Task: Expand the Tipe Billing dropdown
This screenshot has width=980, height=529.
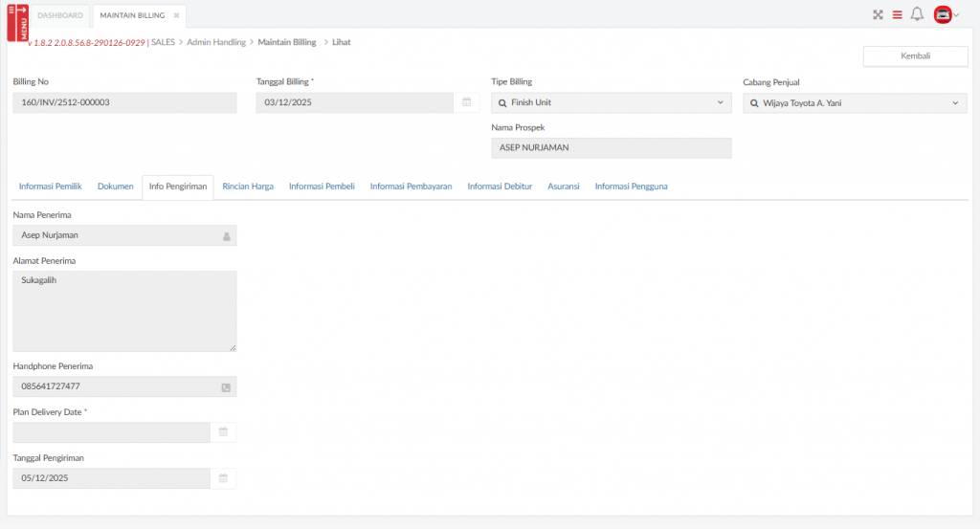Action: 720,102
